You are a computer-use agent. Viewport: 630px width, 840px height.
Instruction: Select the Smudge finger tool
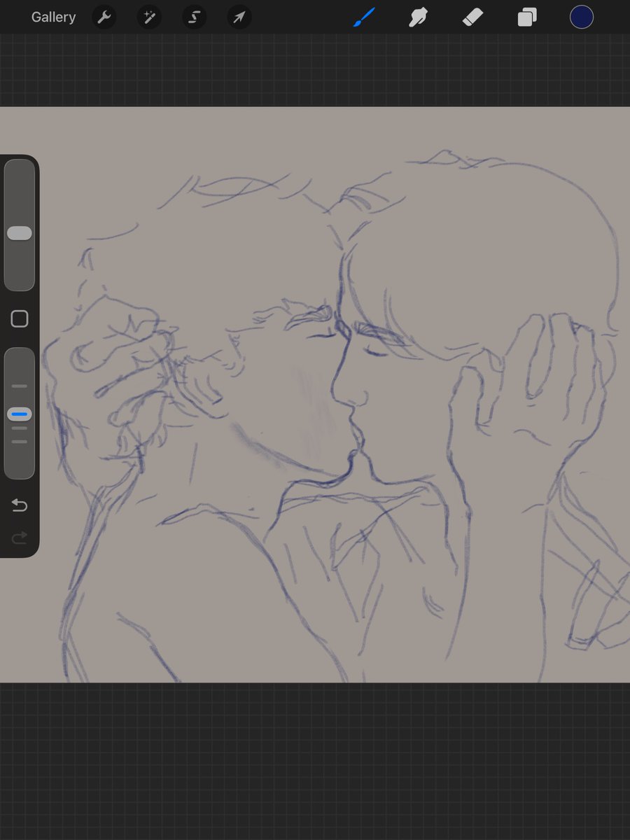pyautogui.click(x=419, y=17)
